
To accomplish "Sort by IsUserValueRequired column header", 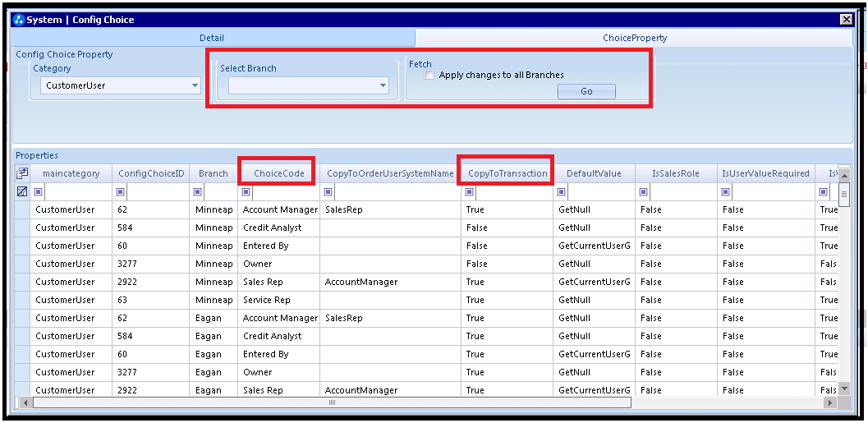I will pyautogui.click(x=765, y=173).
